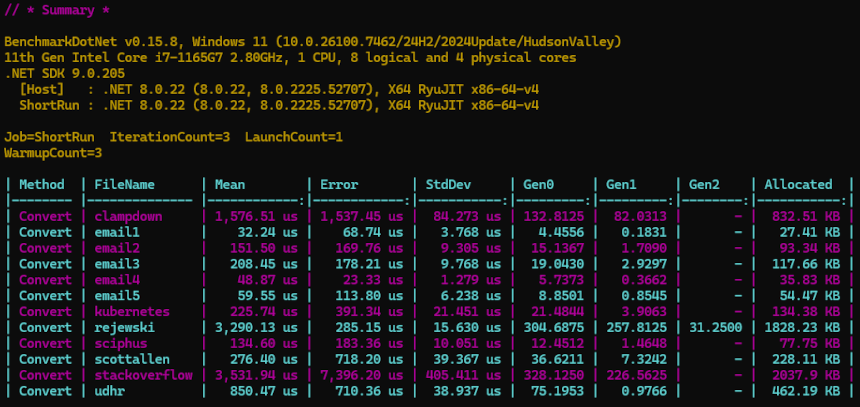Image resolution: width=860 pixels, height=407 pixels.
Task: Click the 'email2' file name cell
Action: click(x=117, y=248)
